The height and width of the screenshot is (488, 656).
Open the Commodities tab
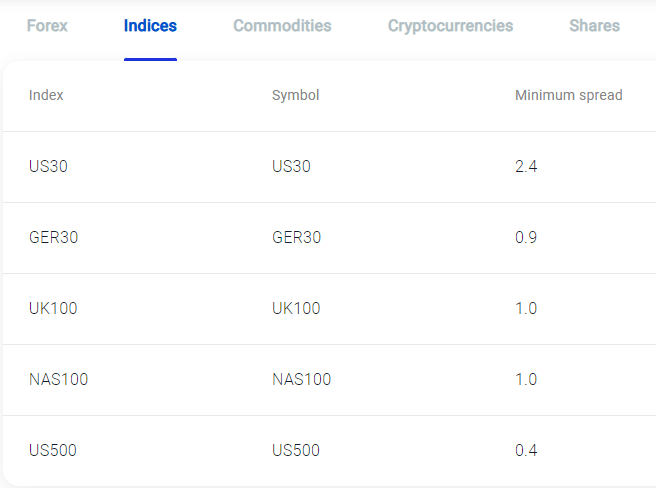point(282,26)
